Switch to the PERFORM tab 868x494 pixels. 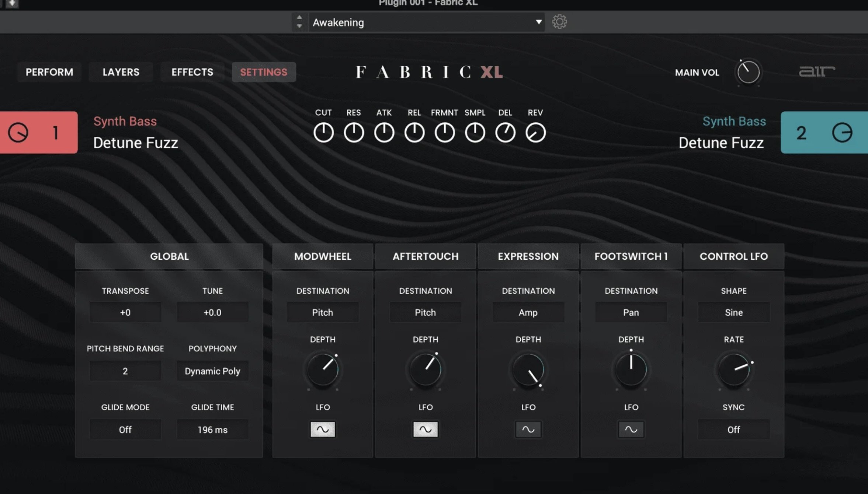pyautogui.click(x=49, y=72)
